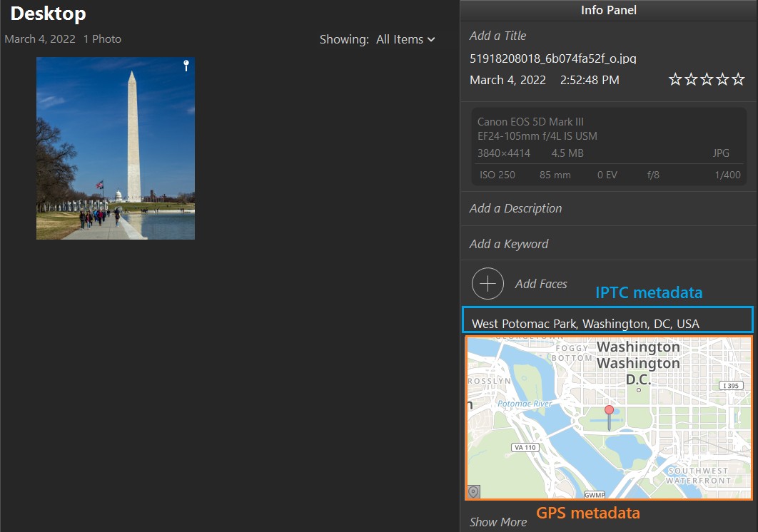Viewport: 758px width, 532px height.
Task: Click the Info Panel header
Action: point(609,10)
